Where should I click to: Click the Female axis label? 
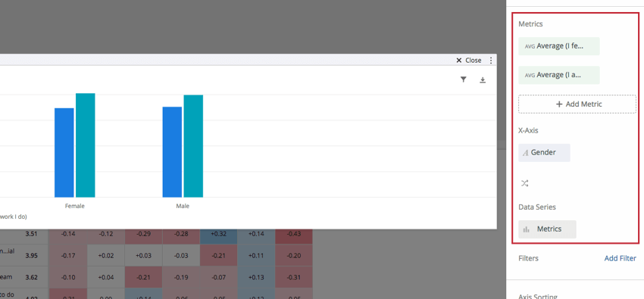point(75,206)
